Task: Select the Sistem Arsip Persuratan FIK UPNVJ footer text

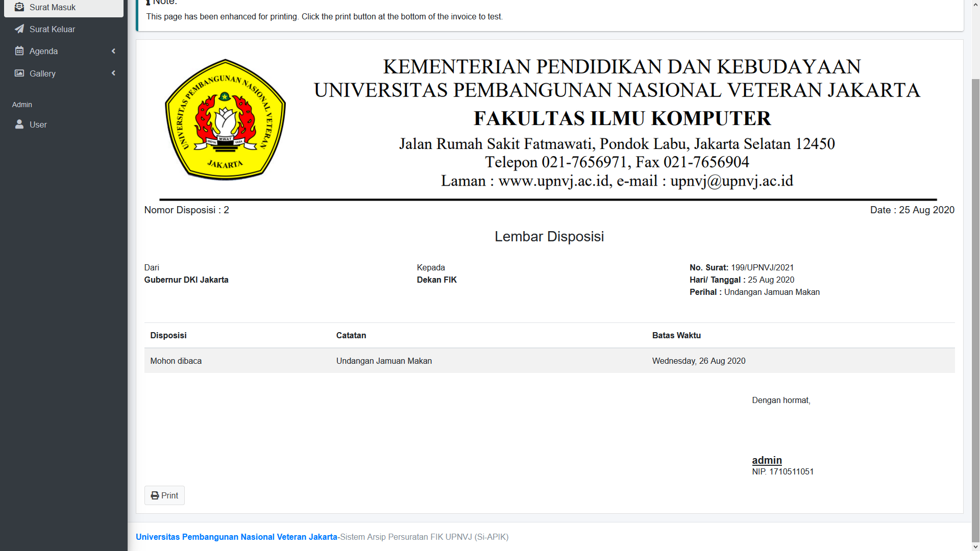Action: [x=424, y=537]
